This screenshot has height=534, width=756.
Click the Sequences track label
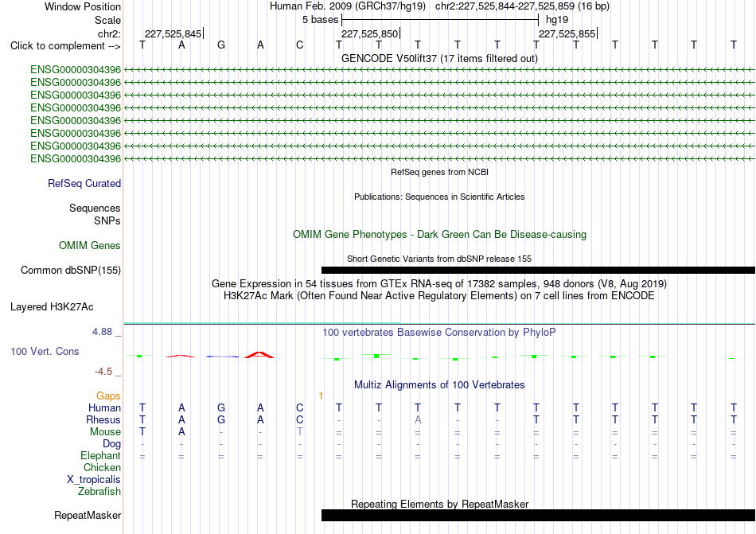tap(95, 209)
